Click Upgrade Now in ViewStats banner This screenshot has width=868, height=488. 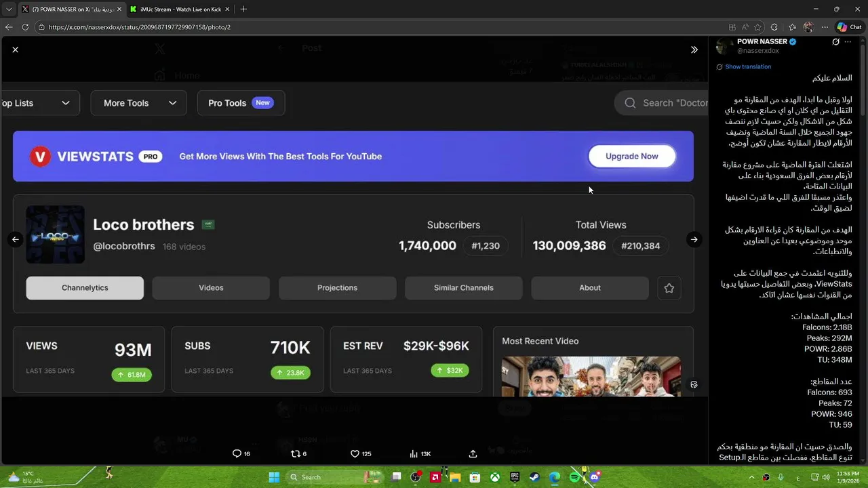tap(631, 156)
